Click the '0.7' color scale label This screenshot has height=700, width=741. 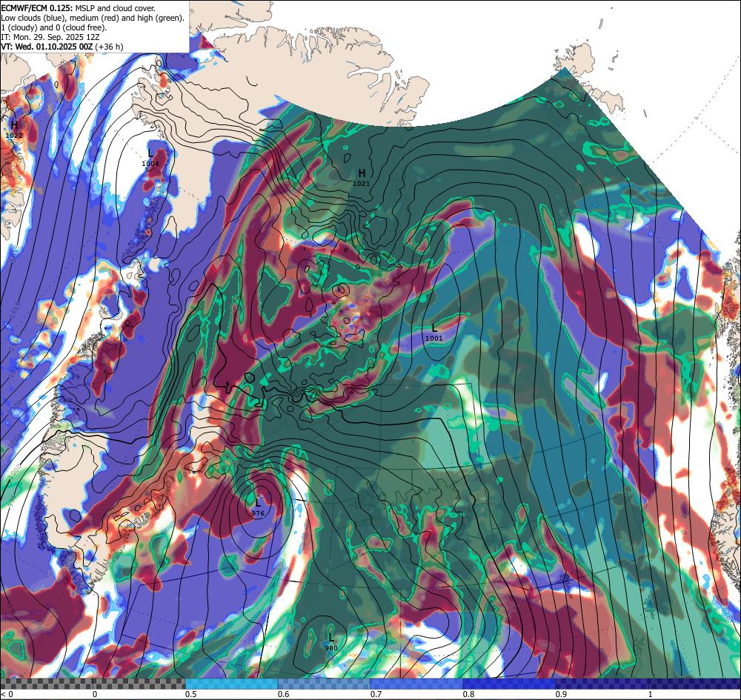(x=376, y=694)
